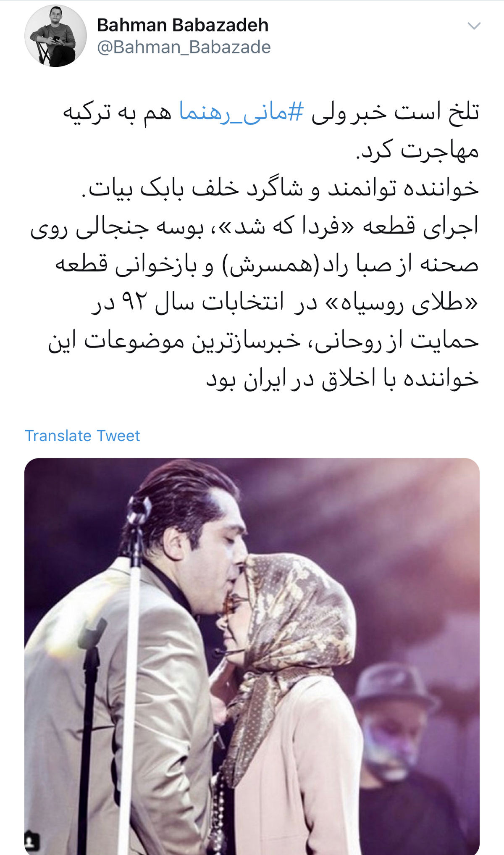Click the Translate Tweet link
This screenshot has height=855, width=504.
coord(82,436)
